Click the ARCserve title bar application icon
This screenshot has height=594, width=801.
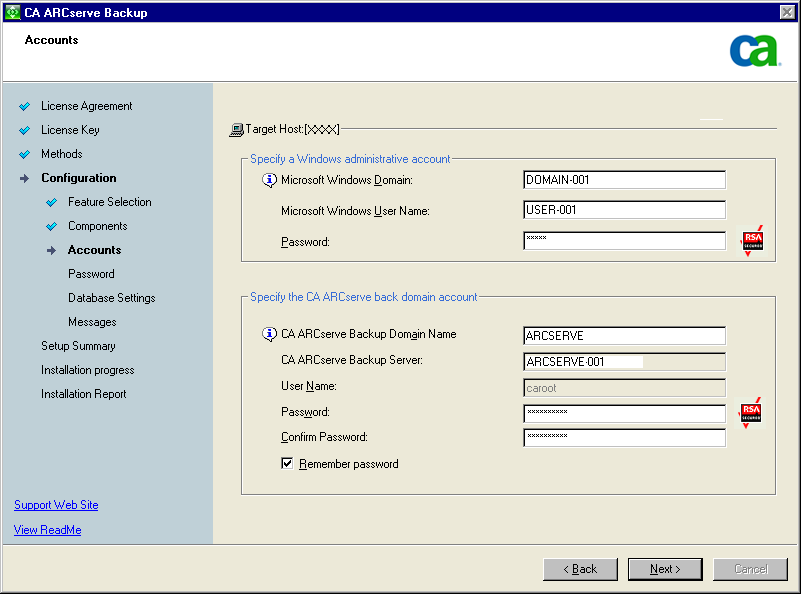tap(12, 12)
